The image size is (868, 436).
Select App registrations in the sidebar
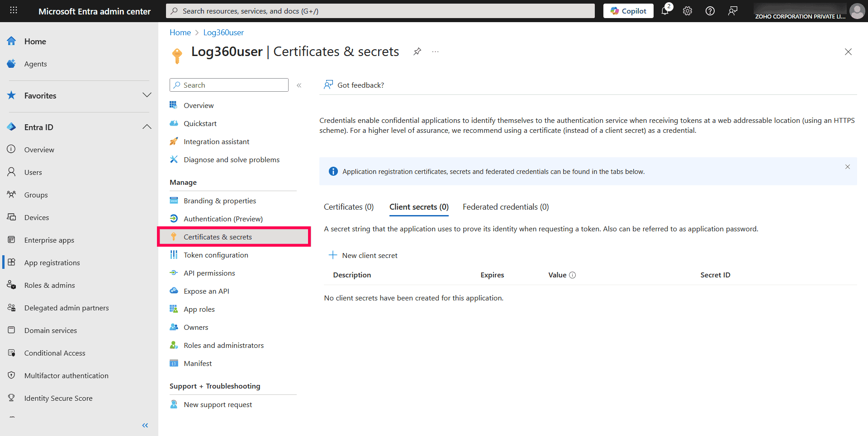coord(52,262)
